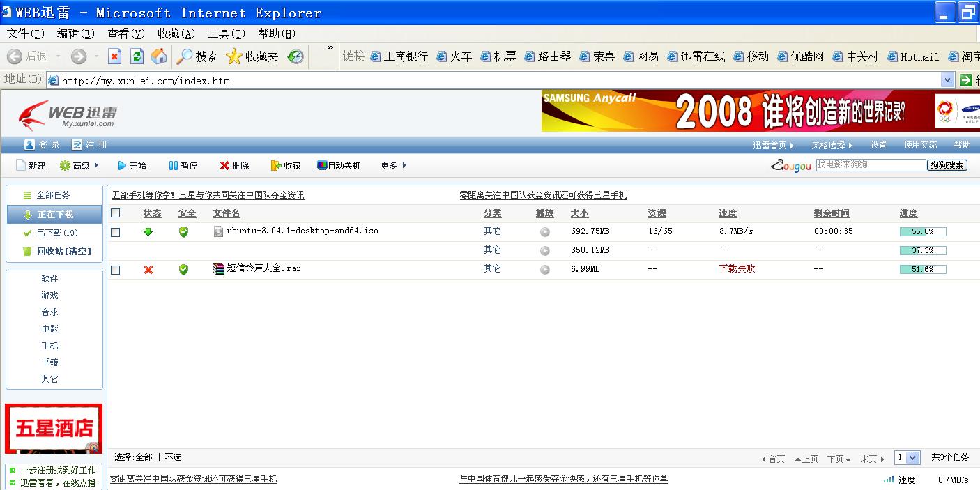The width and height of the screenshot is (980, 490).
Task: Open the 优酷网 bookmark link
Action: [801, 56]
